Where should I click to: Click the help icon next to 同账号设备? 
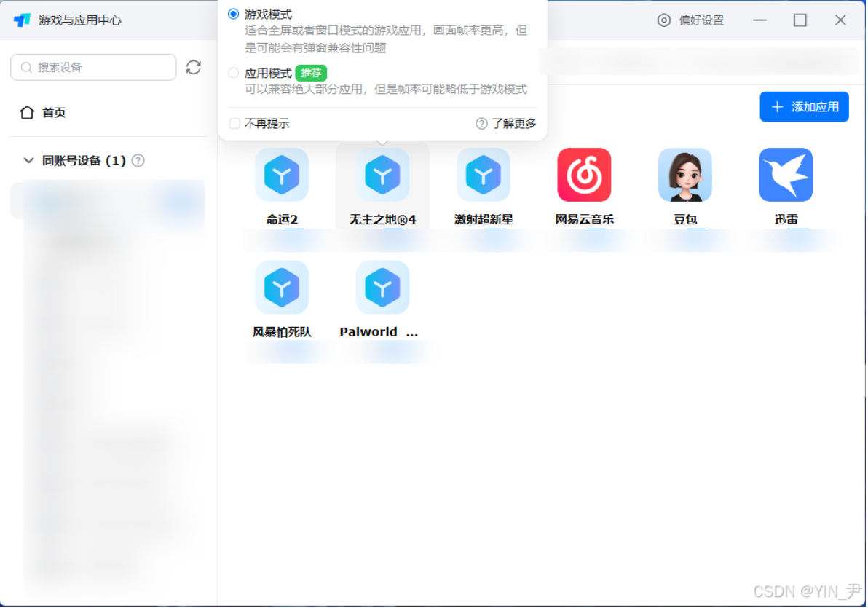coord(138,161)
